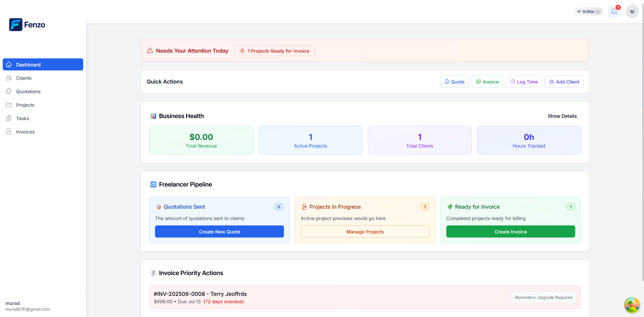
Task: Open the M profile avatar menu
Action: [x=632, y=11]
